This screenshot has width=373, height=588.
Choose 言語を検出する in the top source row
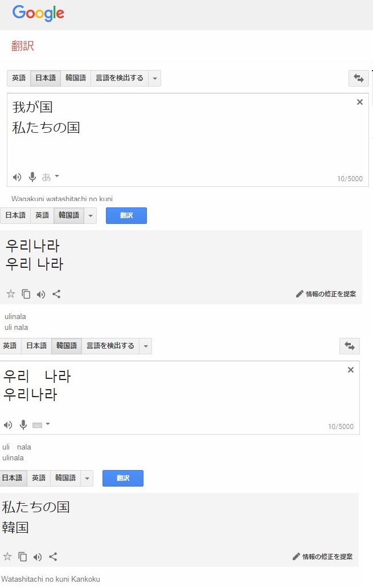[120, 78]
